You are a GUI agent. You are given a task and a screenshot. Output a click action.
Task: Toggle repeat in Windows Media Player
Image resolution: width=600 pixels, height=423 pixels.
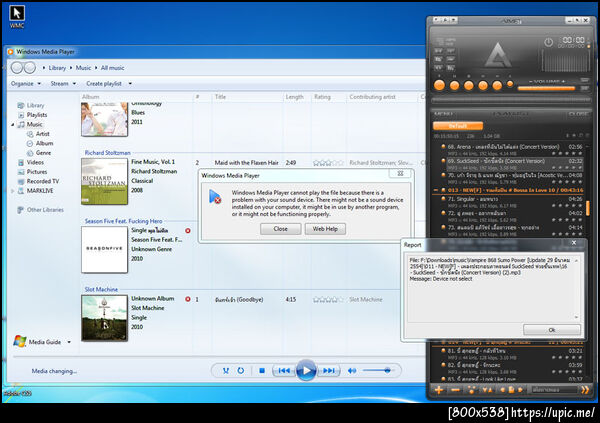tap(241, 371)
